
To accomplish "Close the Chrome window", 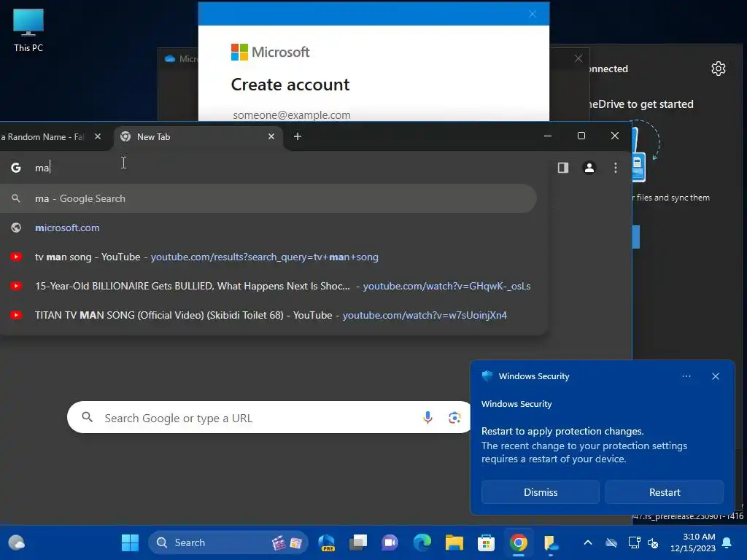I will click(x=614, y=136).
